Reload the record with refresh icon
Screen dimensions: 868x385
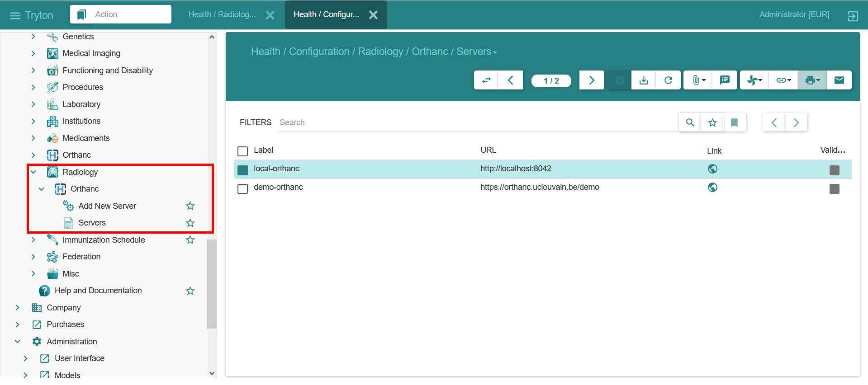(x=668, y=80)
